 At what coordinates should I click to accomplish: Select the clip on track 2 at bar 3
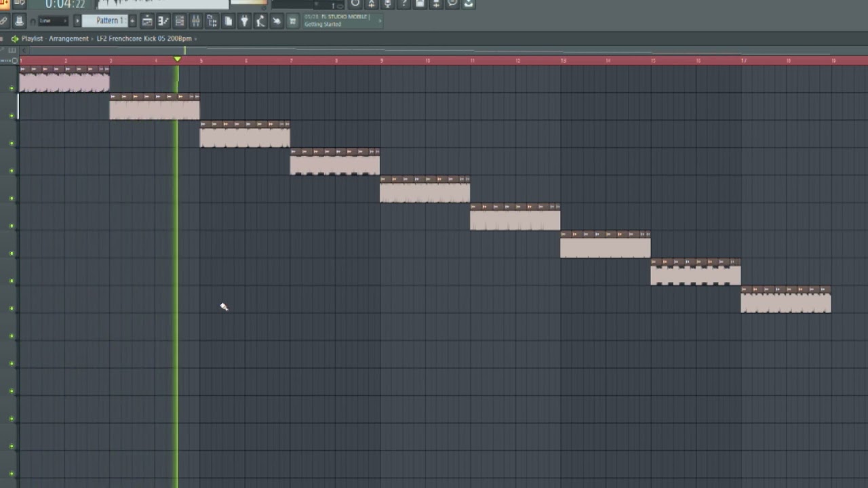(155, 107)
